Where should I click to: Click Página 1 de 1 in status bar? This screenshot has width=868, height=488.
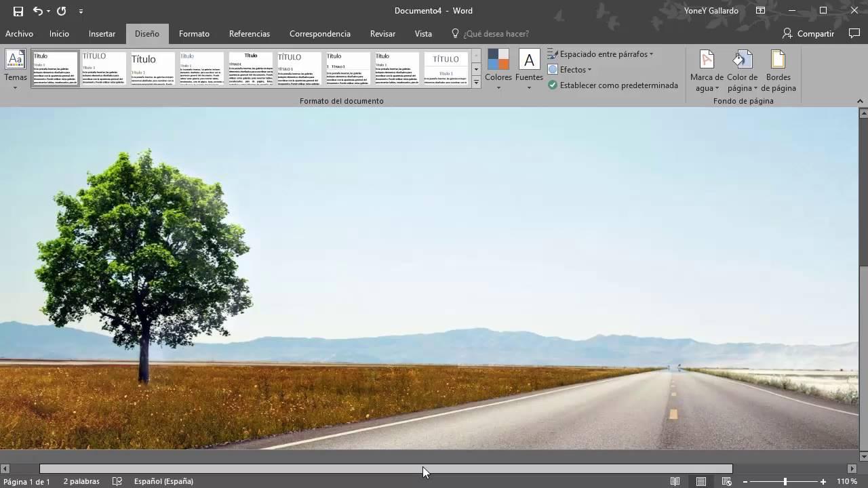click(x=26, y=482)
